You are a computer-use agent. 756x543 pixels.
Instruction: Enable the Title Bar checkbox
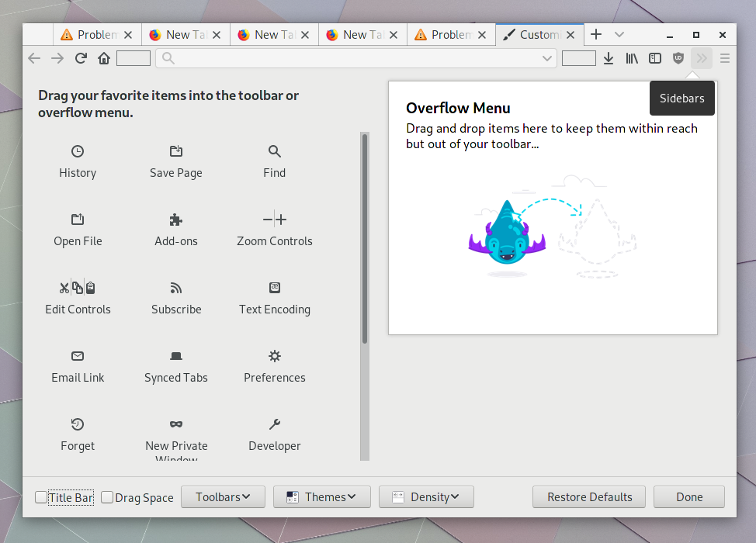click(41, 497)
